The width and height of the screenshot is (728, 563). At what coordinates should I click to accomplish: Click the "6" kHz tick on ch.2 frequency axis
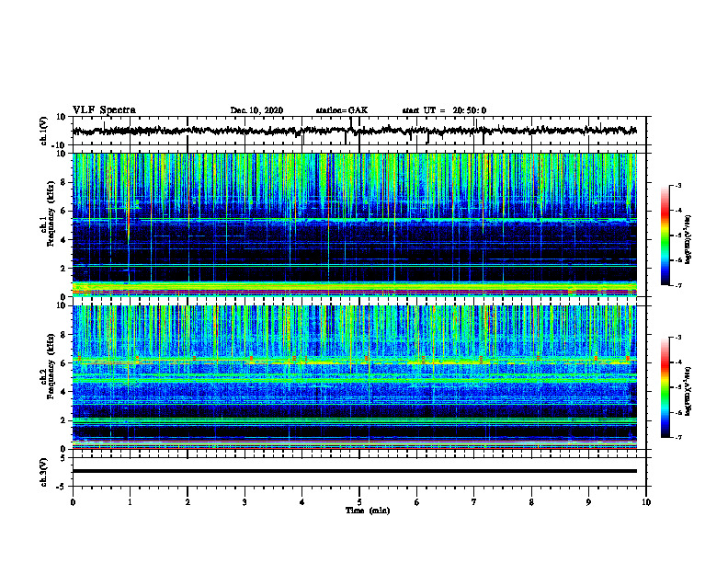tap(63, 363)
